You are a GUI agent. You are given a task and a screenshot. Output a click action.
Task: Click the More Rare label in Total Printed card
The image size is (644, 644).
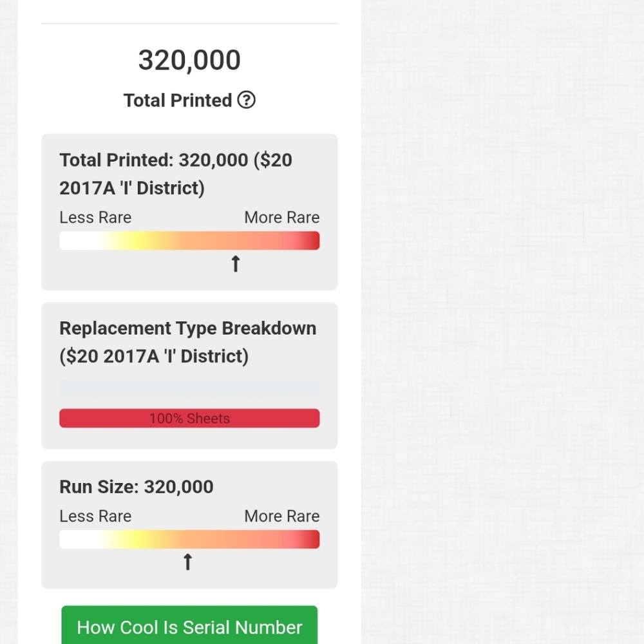point(282,217)
